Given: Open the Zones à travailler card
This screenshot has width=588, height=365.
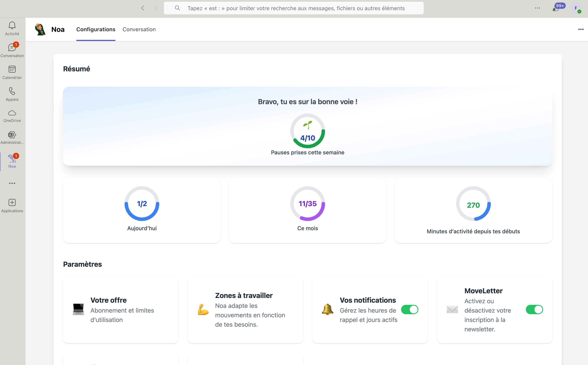Looking at the screenshot, I should tap(245, 310).
